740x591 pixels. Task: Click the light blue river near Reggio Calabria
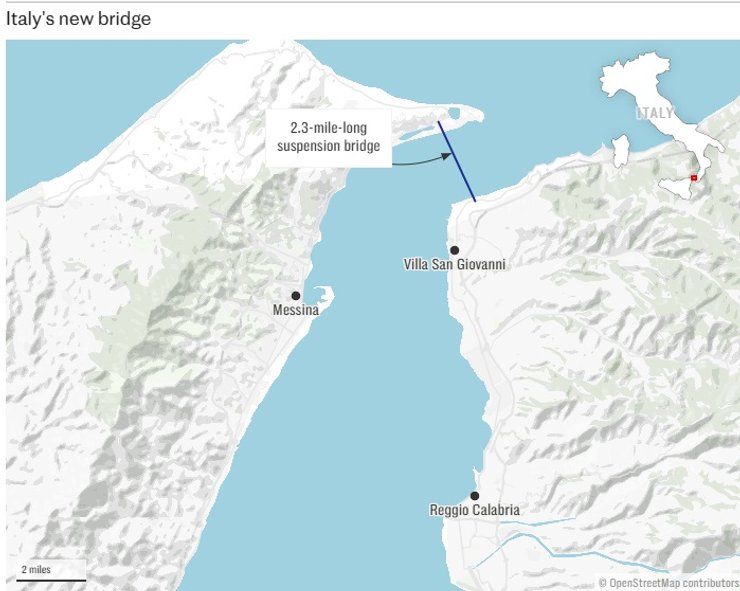(x=560, y=541)
